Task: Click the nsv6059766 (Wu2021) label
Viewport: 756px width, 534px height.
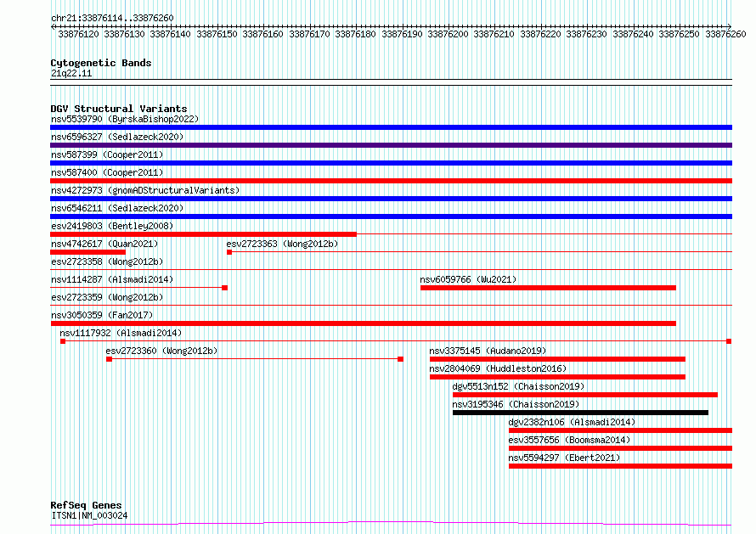Action: click(x=468, y=279)
